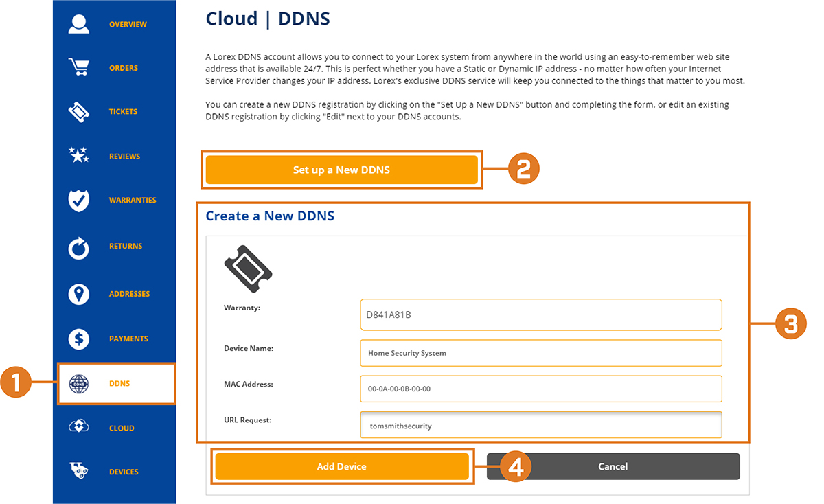Click the MAC Address text field

coord(541,389)
